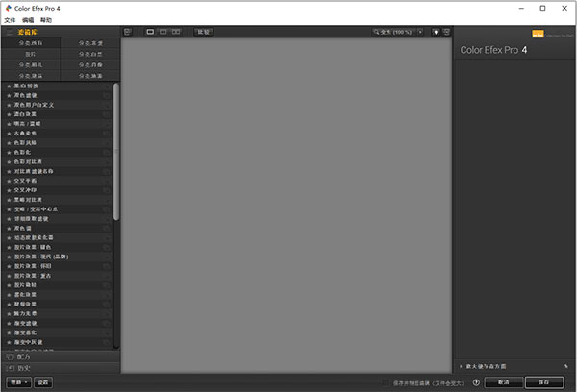
Task: Select the 双色用户自定义 filter
Action: (x=57, y=105)
